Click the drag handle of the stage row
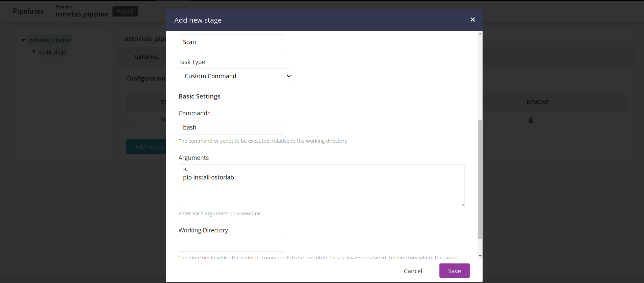The height and width of the screenshot is (283, 644). pos(132,120)
